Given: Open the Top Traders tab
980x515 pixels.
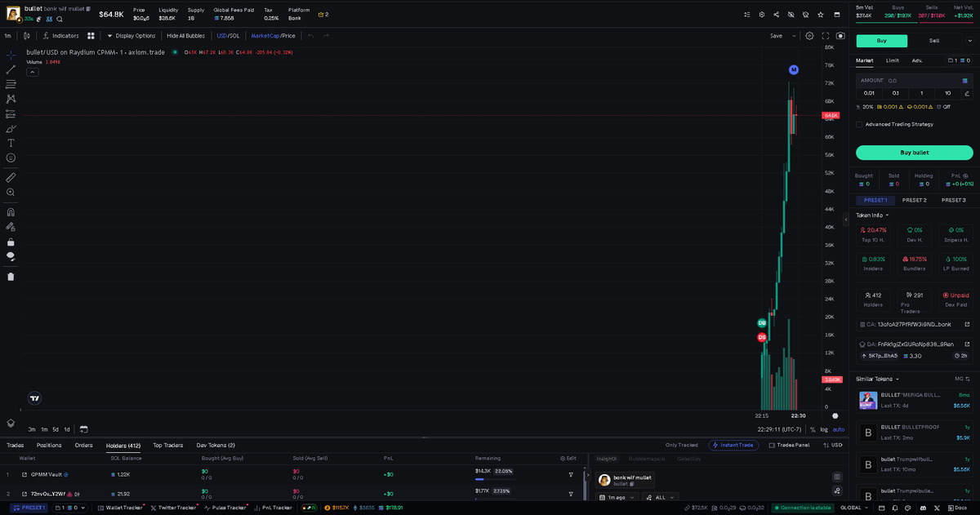Looking at the screenshot, I should [x=168, y=446].
